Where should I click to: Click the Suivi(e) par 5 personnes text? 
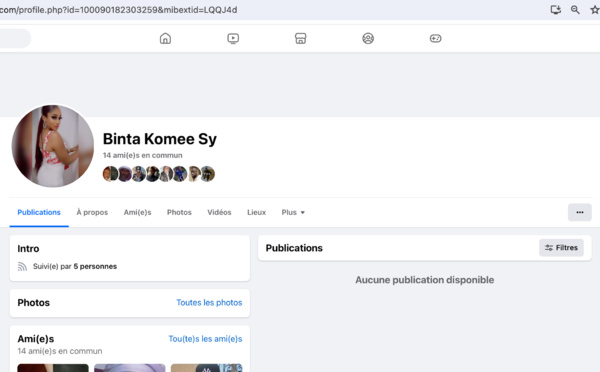(75, 266)
